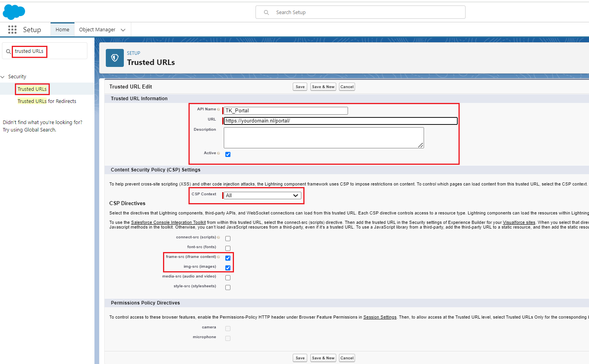This screenshot has height=364, width=589.
Task: Grab the Description resize handle
Action: [420, 145]
